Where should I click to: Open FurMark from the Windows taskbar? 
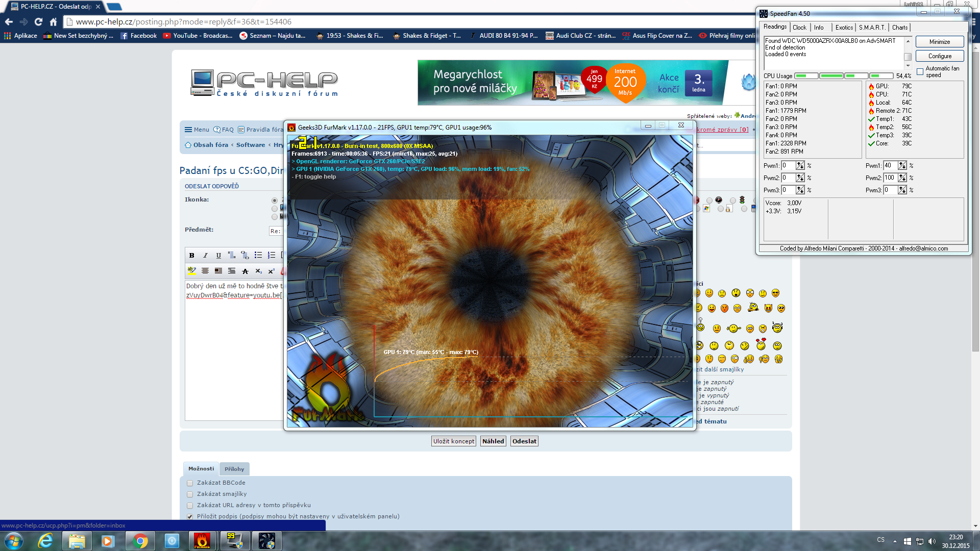click(x=202, y=541)
